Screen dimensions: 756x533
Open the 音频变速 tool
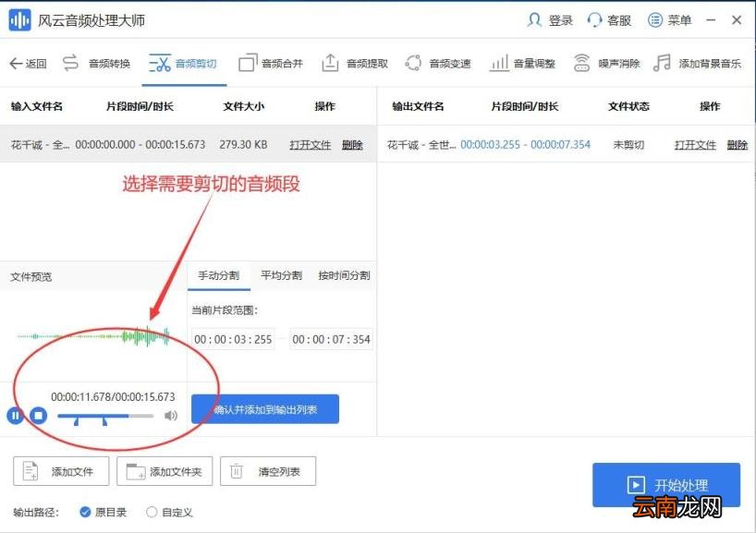pos(438,63)
